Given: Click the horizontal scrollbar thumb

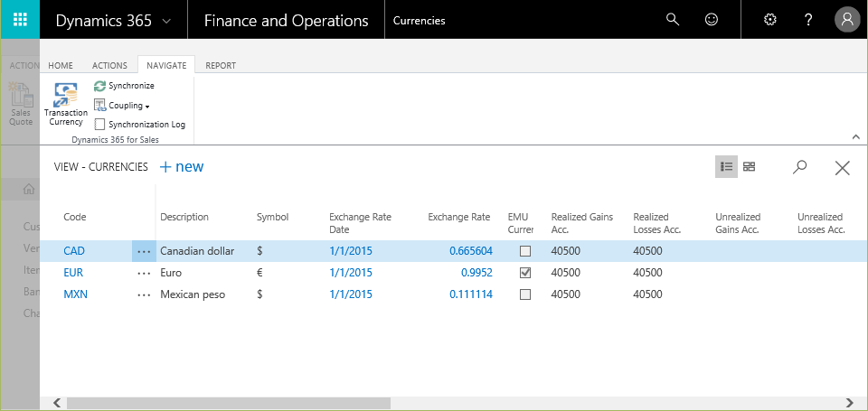Looking at the screenshot, I should [229, 403].
